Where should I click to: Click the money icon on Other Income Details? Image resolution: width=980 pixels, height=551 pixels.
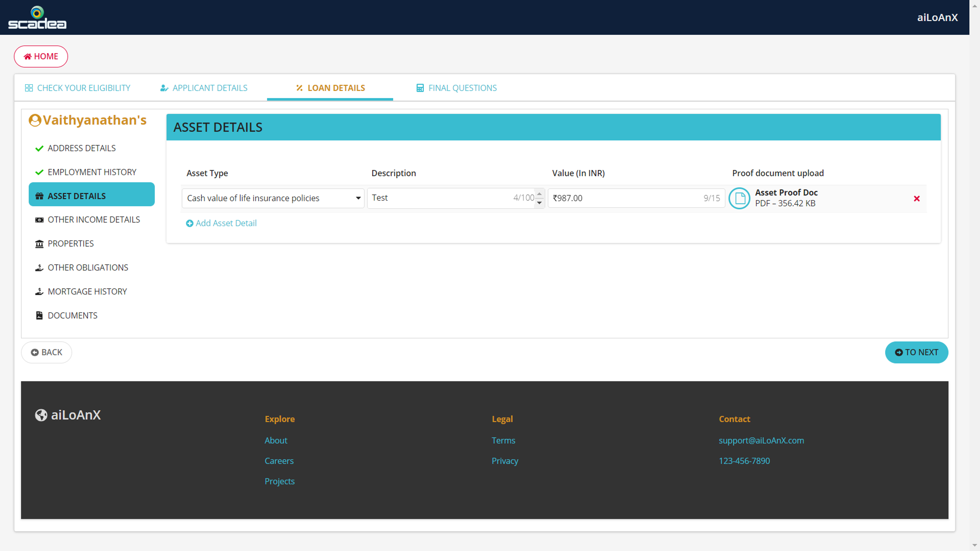tap(39, 220)
